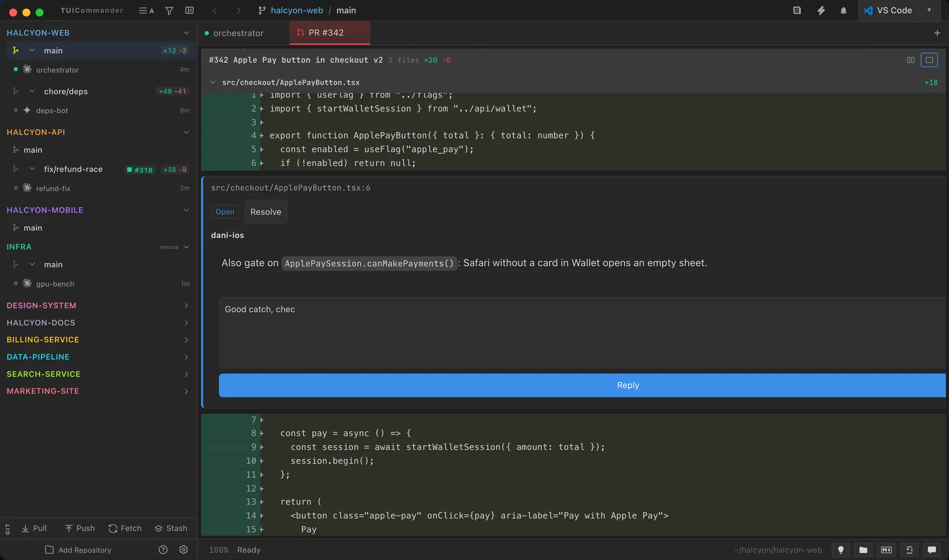Expand the BILLING-SERVICE repository

pyautogui.click(x=186, y=340)
